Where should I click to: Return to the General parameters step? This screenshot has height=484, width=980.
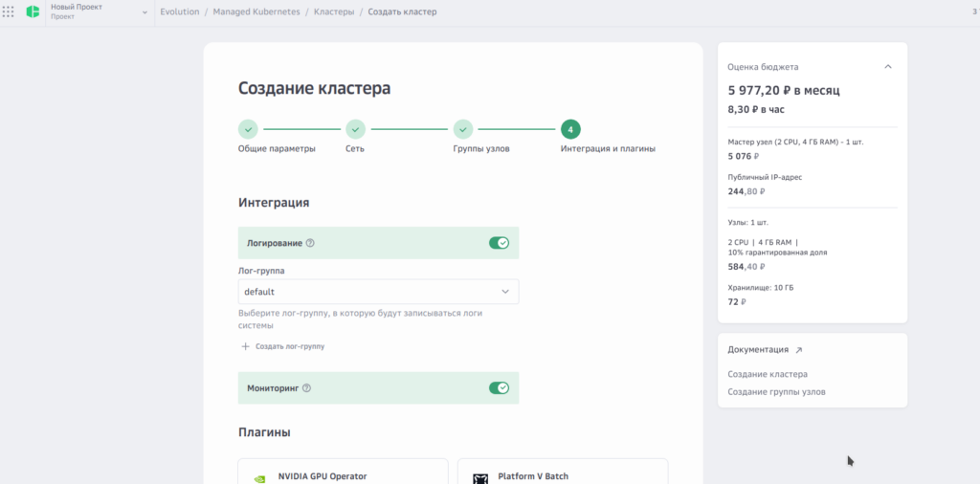(248, 129)
